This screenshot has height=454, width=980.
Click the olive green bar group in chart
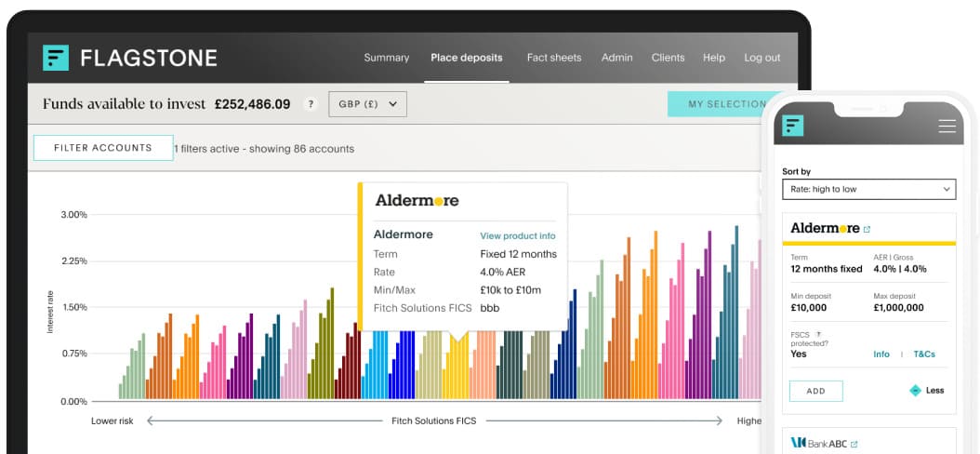[322, 345]
